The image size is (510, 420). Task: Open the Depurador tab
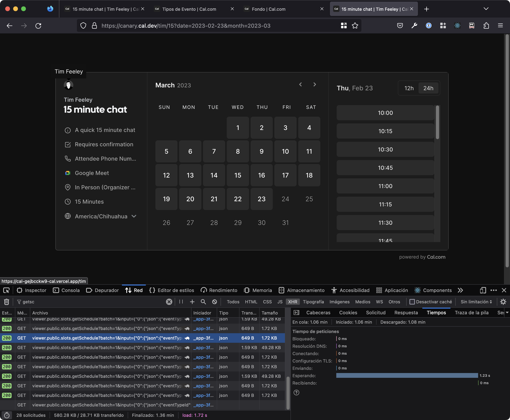102,290
